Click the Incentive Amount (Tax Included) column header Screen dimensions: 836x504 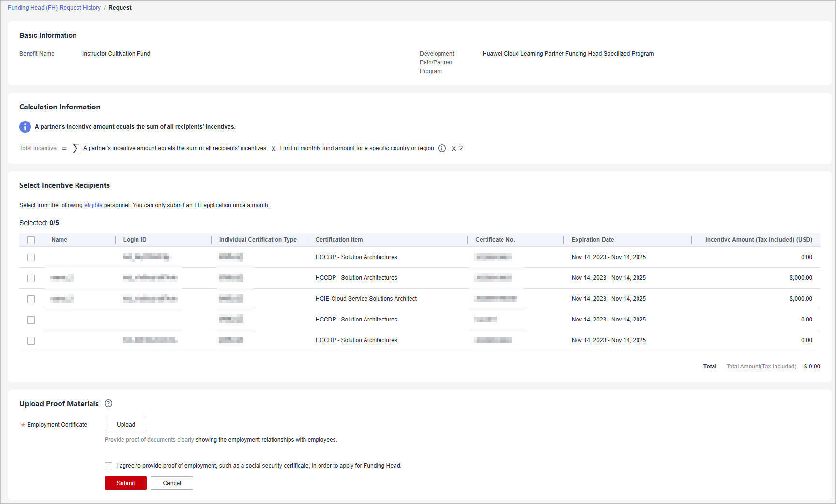click(x=758, y=240)
